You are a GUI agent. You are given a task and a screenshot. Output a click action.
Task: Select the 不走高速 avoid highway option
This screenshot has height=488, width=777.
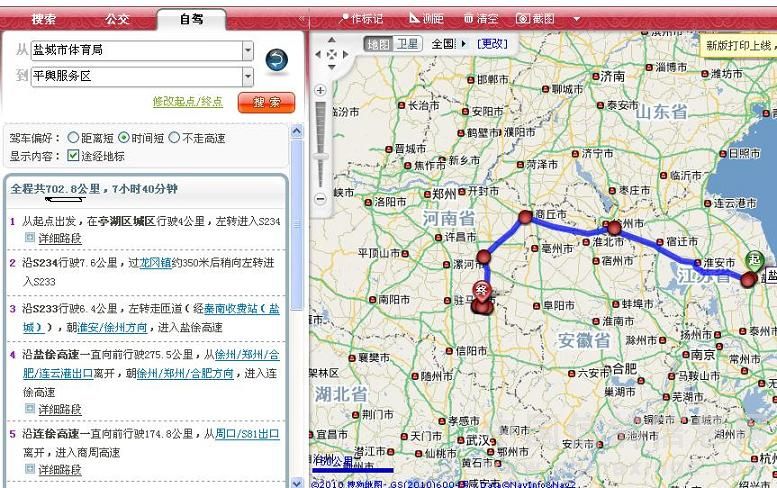[x=175, y=138]
